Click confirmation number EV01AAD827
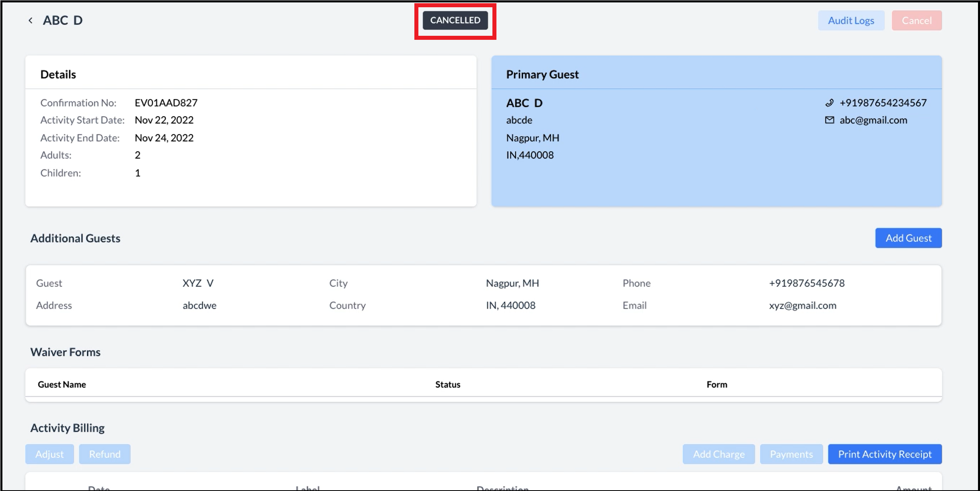Viewport: 980px width, 491px height. 166,103
